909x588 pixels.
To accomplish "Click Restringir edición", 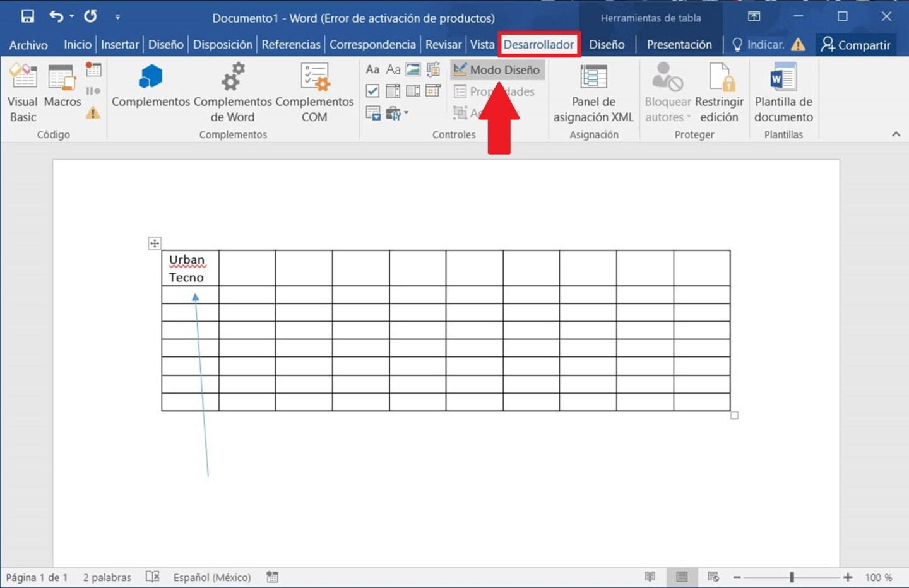I will (x=719, y=93).
